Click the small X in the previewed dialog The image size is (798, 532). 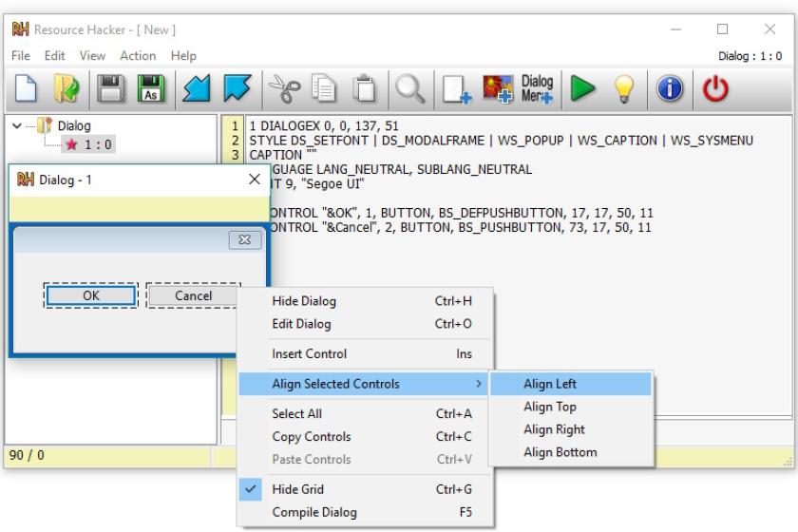[x=245, y=239]
